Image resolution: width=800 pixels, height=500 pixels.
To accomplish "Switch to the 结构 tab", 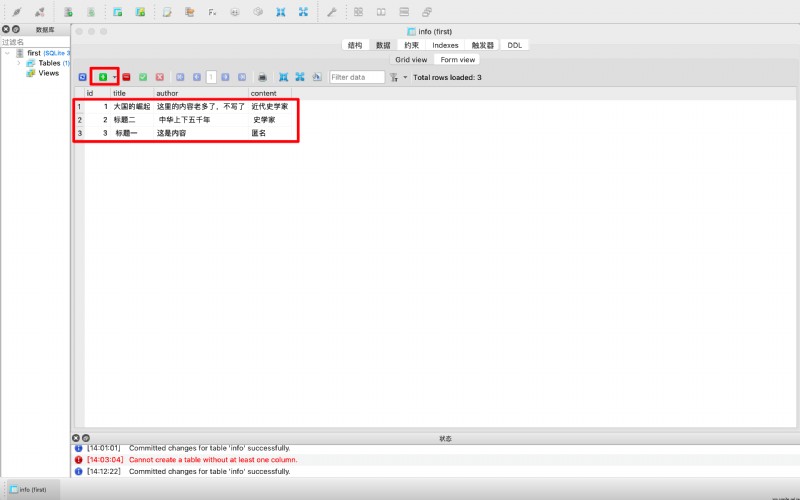I will [355, 45].
